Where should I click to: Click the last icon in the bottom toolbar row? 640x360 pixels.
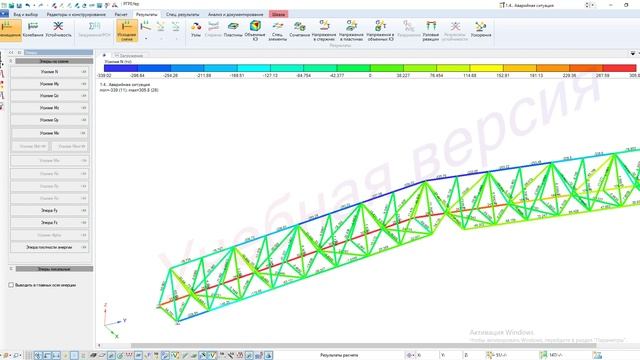pyautogui.click(x=268, y=356)
